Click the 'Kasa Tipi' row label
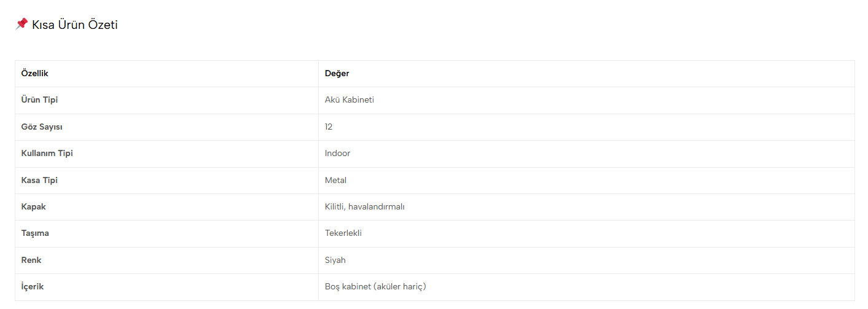This screenshot has height=309, width=868. tap(39, 181)
